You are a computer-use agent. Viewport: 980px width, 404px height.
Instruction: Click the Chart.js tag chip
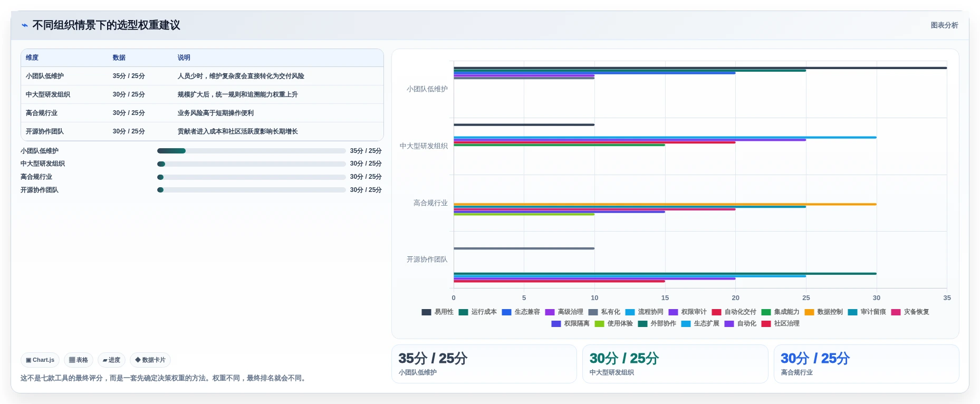tap(40, 360)
